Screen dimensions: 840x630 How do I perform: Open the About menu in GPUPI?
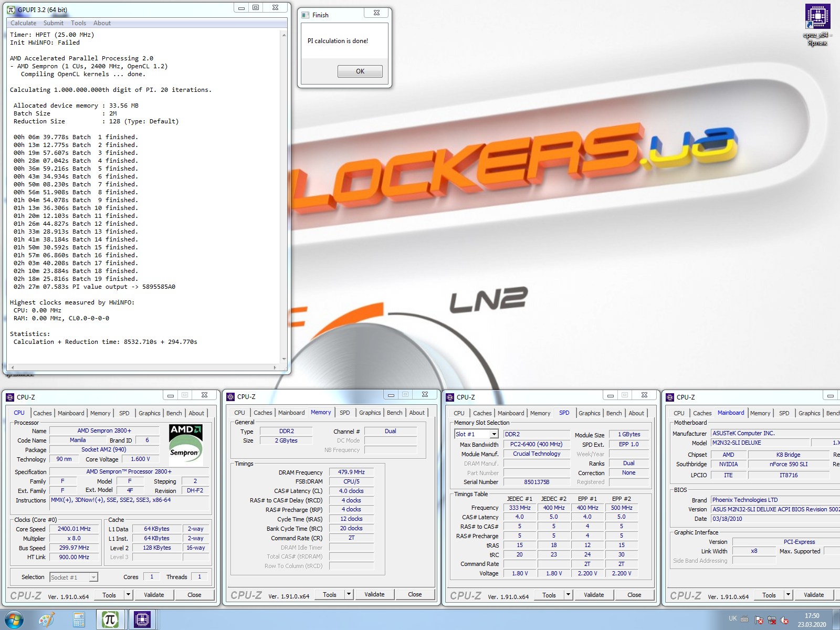click(102, 23)
